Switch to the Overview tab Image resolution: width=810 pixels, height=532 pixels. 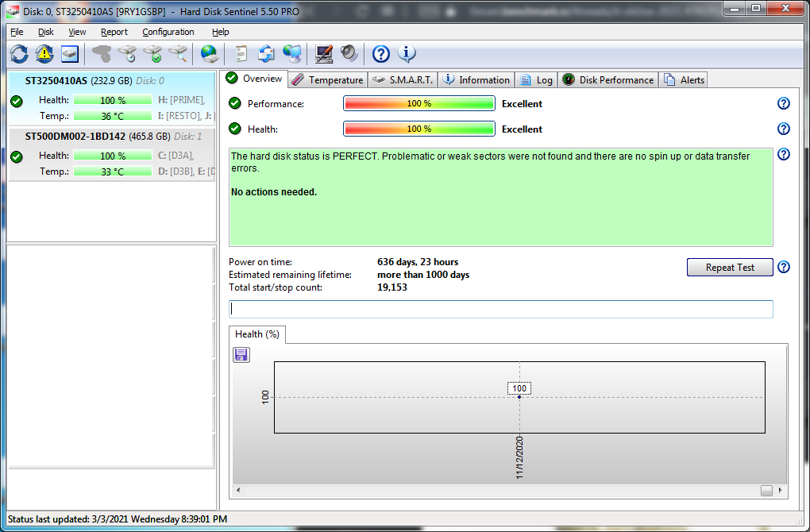[255, 79]
